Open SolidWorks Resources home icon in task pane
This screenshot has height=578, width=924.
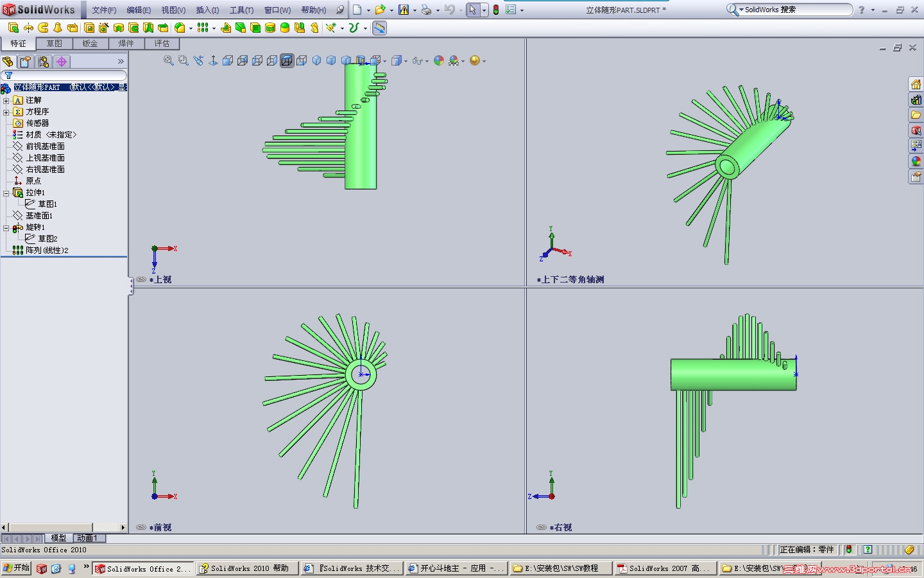(x=916, y=84)
